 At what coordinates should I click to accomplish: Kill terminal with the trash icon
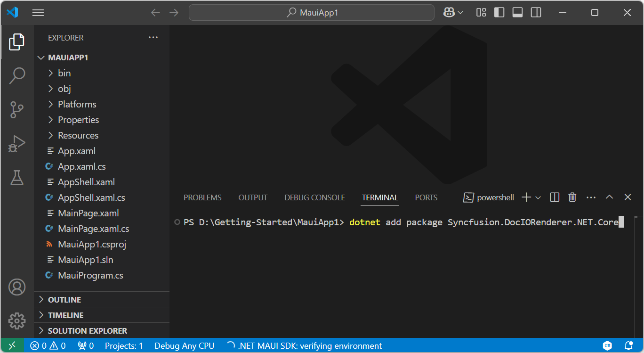[572, 197]
